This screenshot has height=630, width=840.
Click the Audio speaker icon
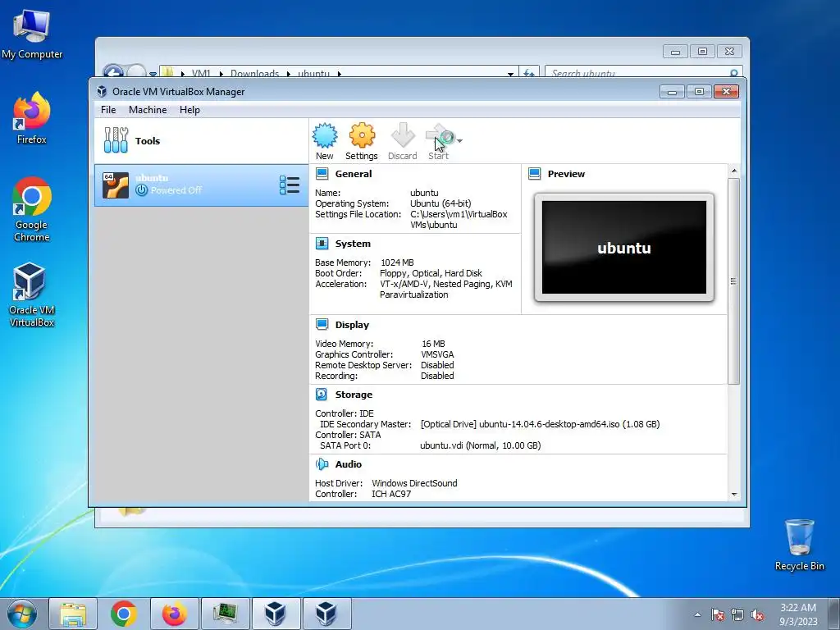[322, 464]
